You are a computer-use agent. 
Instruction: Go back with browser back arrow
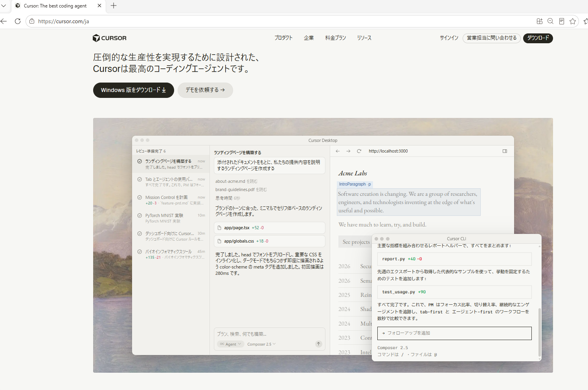[4, 21]
